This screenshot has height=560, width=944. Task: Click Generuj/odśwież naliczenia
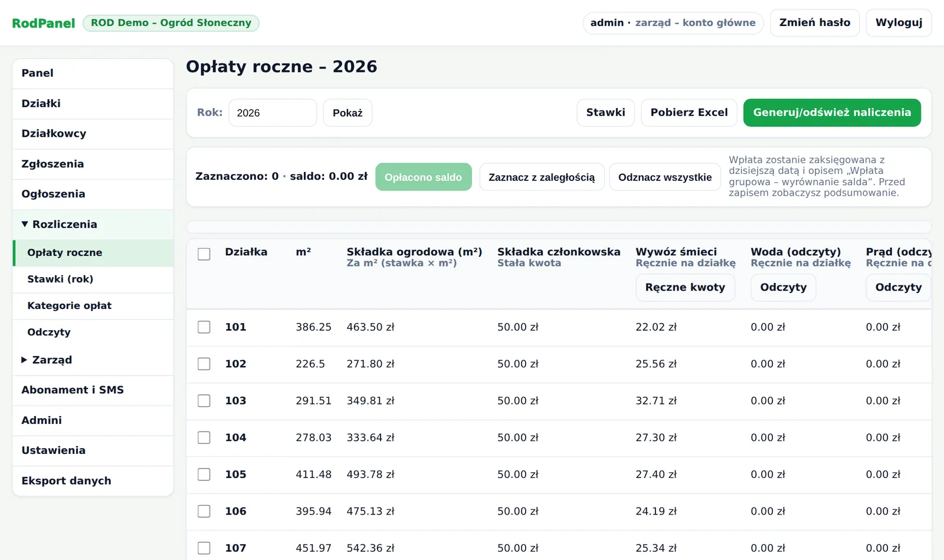point(832,113)
